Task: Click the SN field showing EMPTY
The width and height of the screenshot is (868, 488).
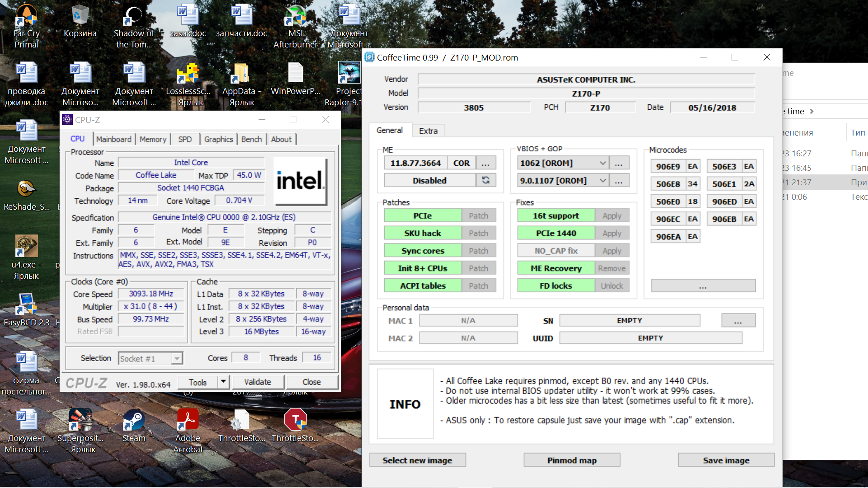Action: pyautogui.click(x=629, y=320)
